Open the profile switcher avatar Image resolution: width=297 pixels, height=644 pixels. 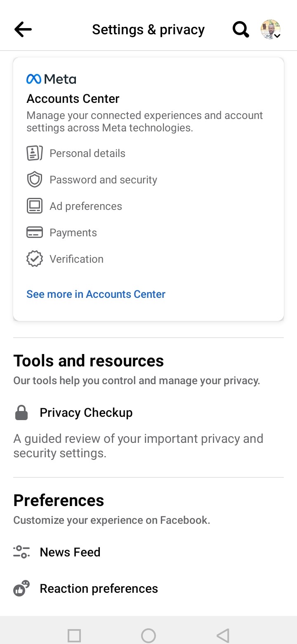click(x=271, y=29)
